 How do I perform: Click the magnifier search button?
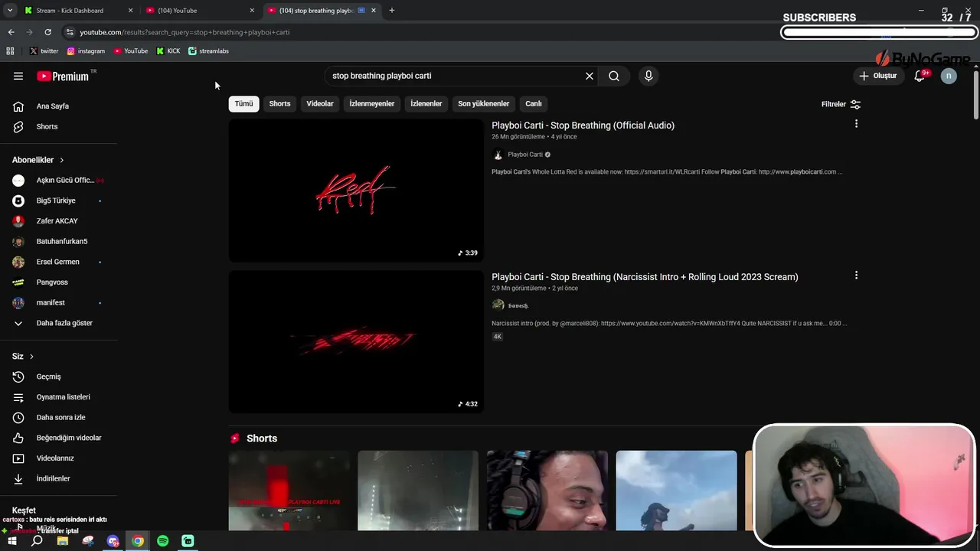pos(614,76)
